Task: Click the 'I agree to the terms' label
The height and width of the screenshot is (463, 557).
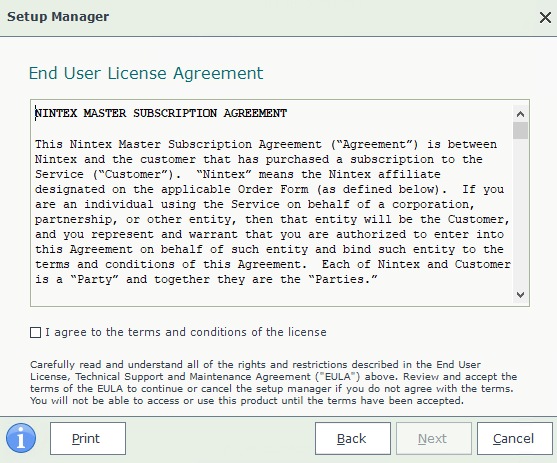Action: coord(185,332)
